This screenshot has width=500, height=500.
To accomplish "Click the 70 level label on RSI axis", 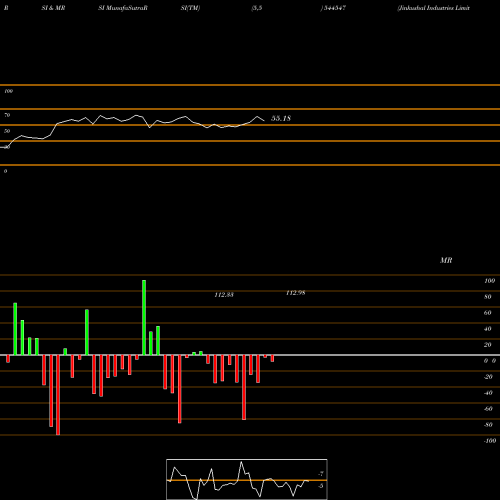I will (x=7, y=115).
